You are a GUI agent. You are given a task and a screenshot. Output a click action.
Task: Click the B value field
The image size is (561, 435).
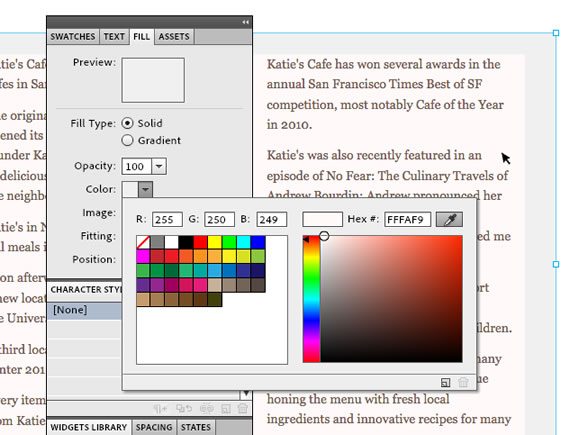pos(272,219)
